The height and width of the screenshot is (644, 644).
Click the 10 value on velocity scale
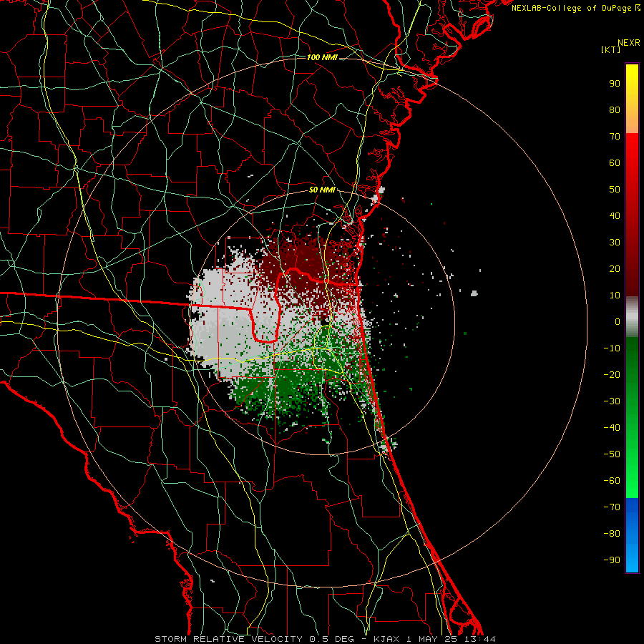pos(615,296)
